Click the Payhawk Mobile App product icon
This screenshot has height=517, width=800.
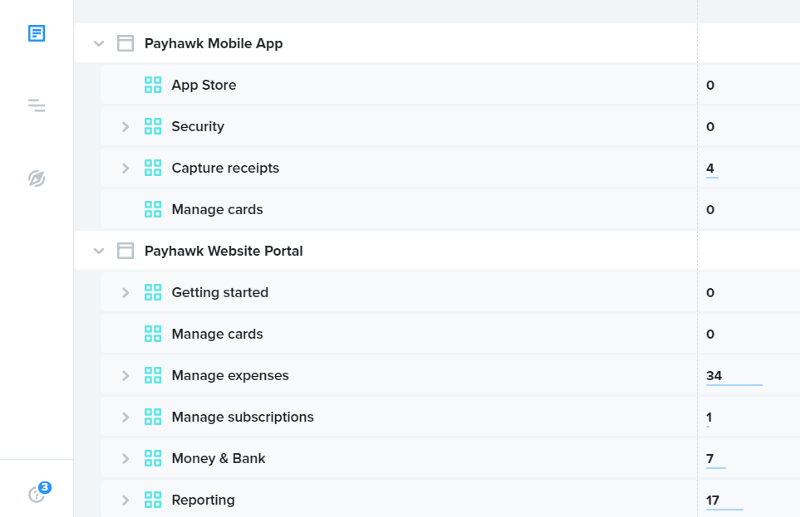click(126, 43)
